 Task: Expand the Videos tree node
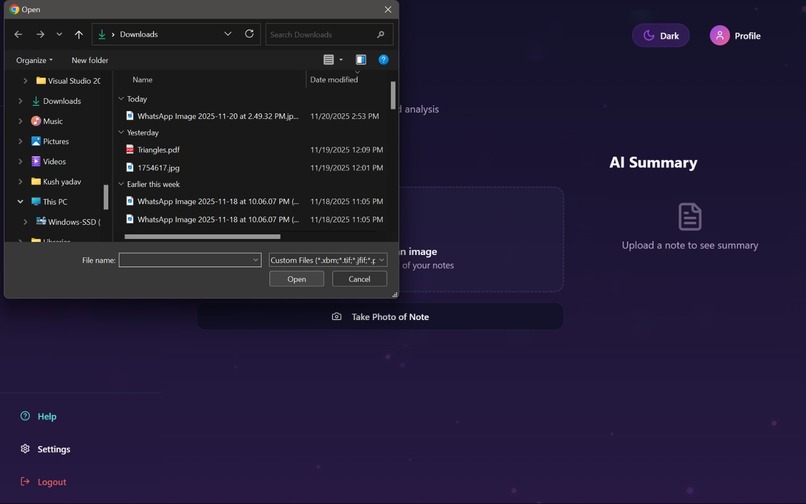tap(20, 161)
